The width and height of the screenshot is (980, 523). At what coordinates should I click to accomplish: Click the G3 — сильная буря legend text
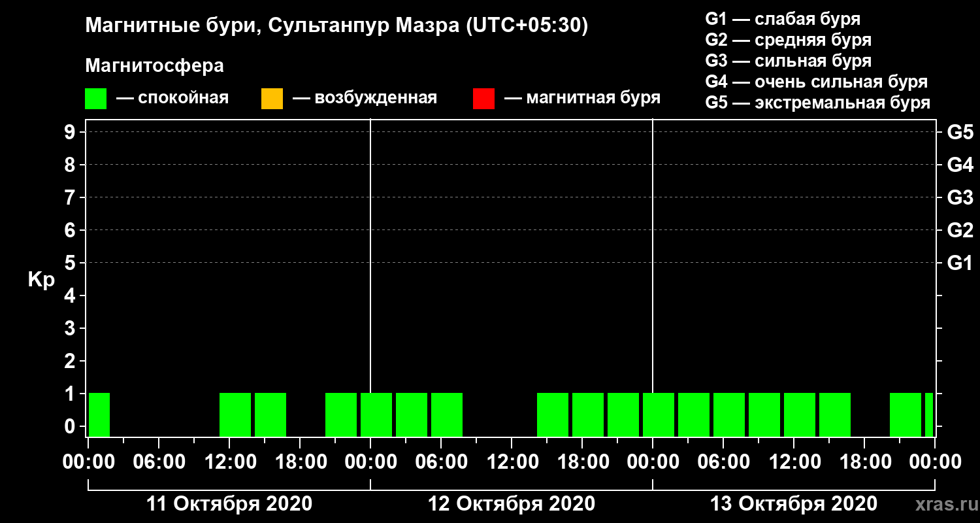coord(789,61)
